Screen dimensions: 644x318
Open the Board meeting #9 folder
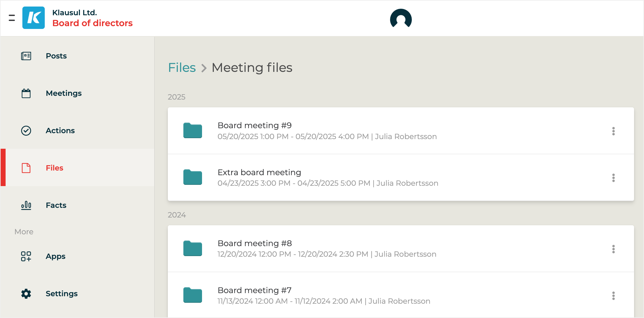coord(193,131)
